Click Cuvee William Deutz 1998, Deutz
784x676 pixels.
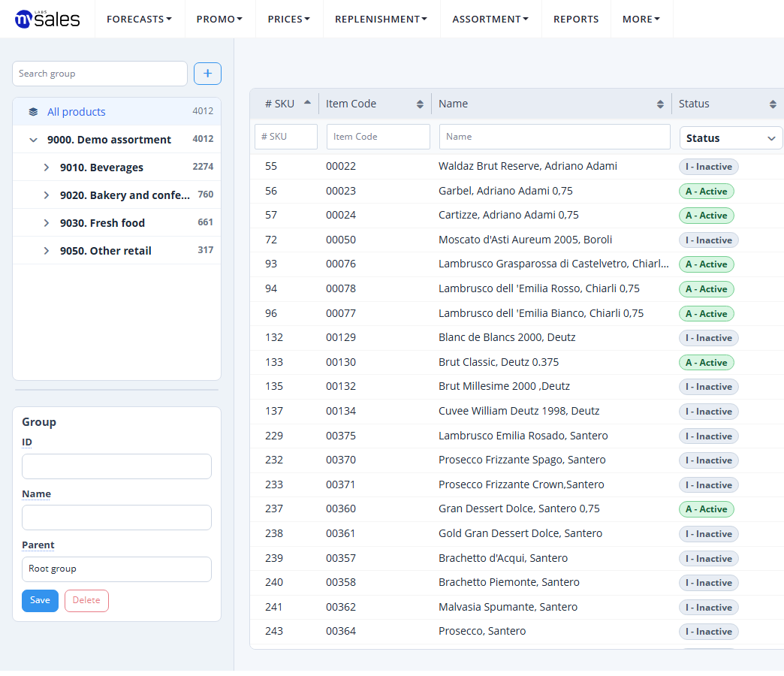(519, 411)
